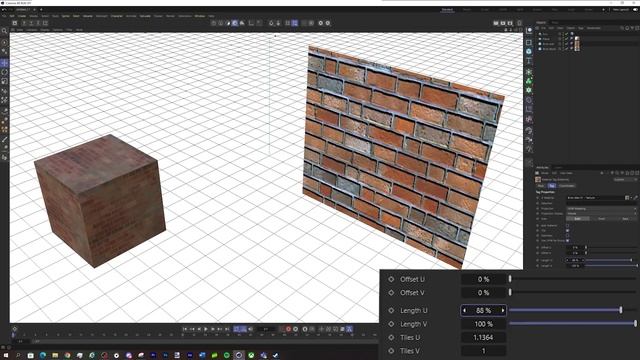The height and width of the screenshot is (360, 640).
Task: Click the enlarged Offset U slider handle
Action: pyautogui.click(x=510, y=279)
